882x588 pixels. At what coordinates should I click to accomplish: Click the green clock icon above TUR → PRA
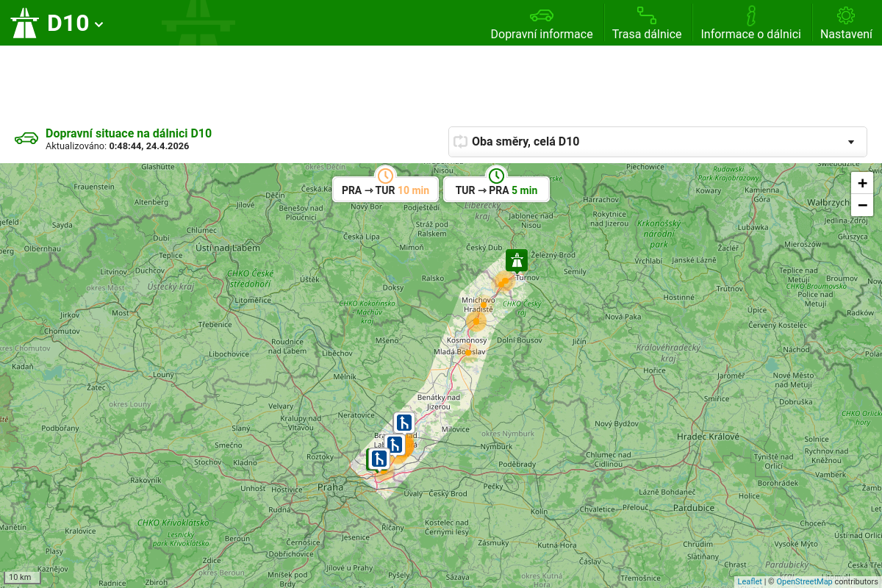click(x=497, y=176)
